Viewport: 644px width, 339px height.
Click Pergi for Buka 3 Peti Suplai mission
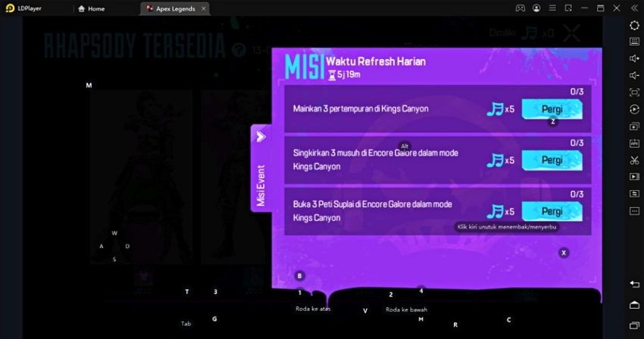pyautogui.click(x=552, y=211)
